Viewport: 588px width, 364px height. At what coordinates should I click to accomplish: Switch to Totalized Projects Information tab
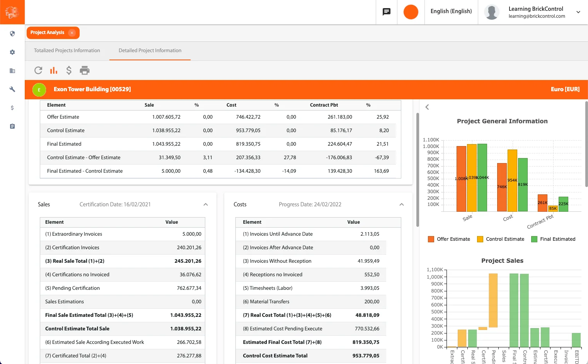(66, 51)
